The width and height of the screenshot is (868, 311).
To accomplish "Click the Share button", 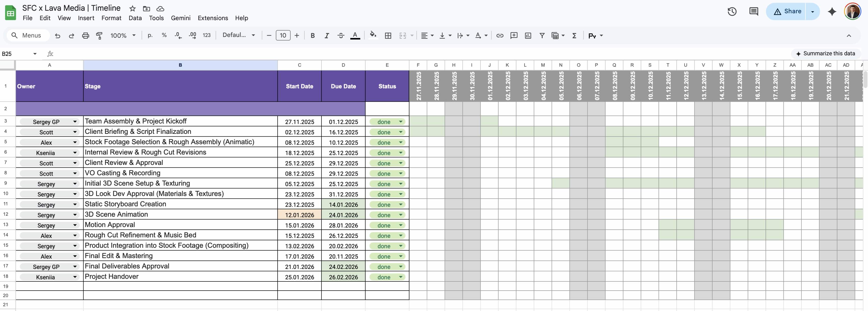I will click(x=787, y=11).
